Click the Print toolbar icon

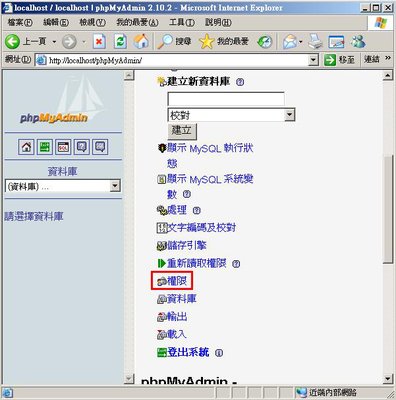pos(315,42)
